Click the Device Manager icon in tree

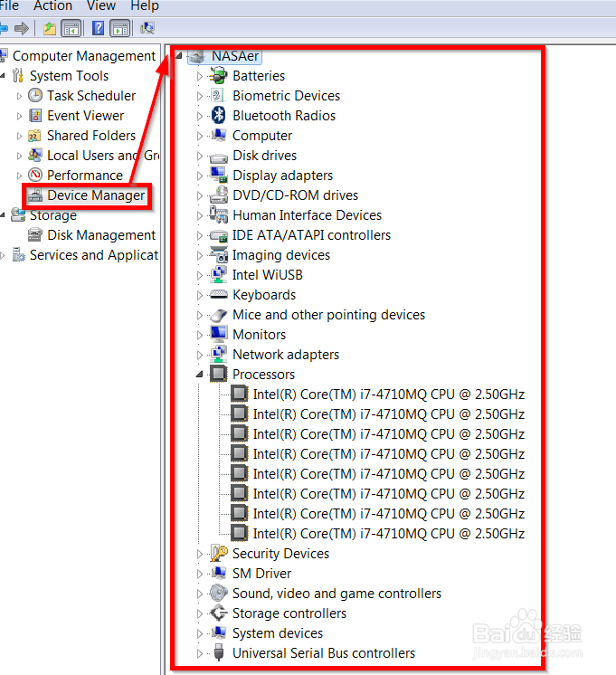coord(35,195)
